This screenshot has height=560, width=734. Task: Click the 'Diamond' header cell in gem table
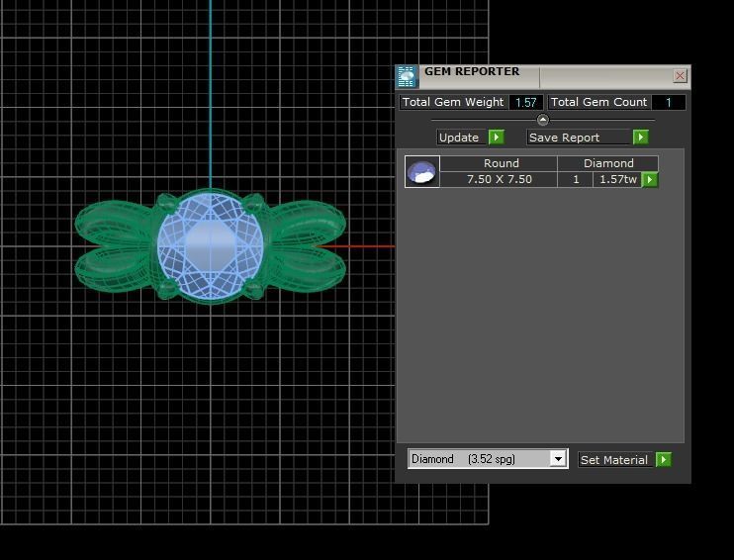[x=608, y=163]
